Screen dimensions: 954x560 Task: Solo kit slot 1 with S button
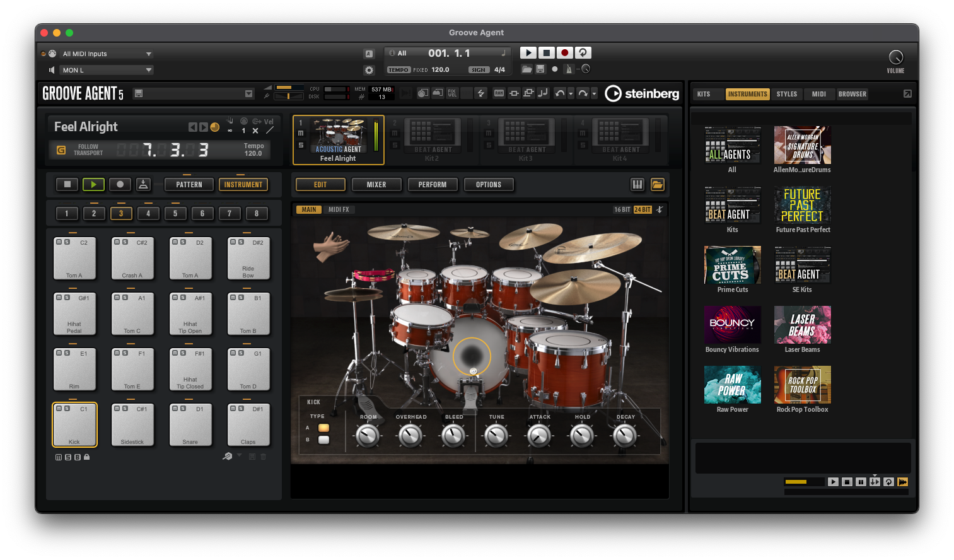click(x=301, y=145)
